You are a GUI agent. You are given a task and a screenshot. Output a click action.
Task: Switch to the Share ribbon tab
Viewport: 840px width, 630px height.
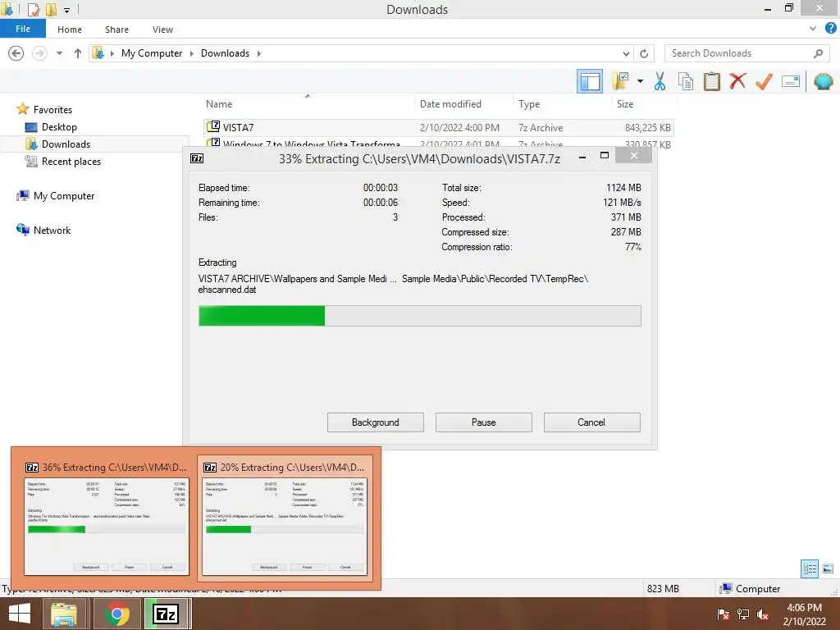click(x=116, y=30)
